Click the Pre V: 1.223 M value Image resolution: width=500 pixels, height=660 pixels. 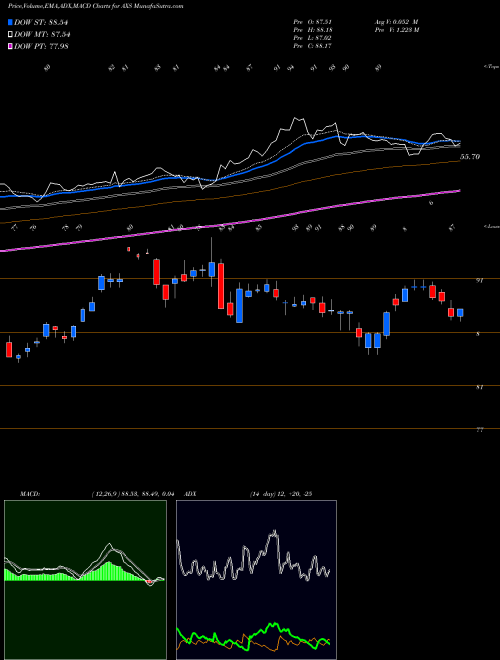(x=396, y=29)
